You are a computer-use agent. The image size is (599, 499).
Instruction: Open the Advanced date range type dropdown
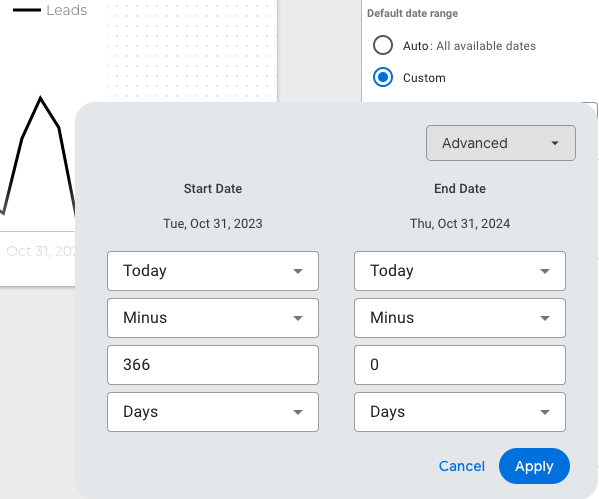(x=501, y=143)
